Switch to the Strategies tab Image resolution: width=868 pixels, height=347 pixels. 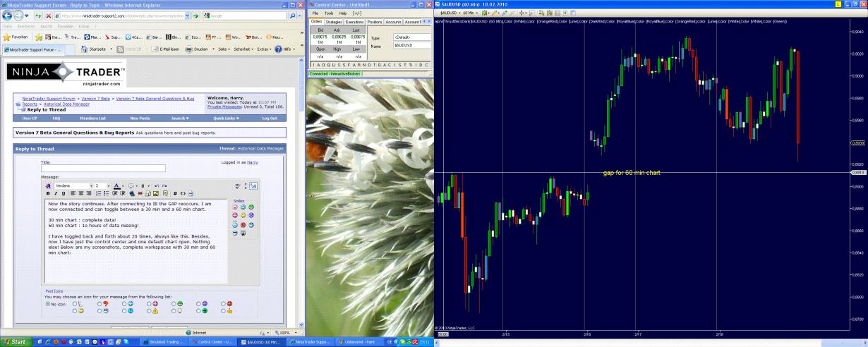334,22
